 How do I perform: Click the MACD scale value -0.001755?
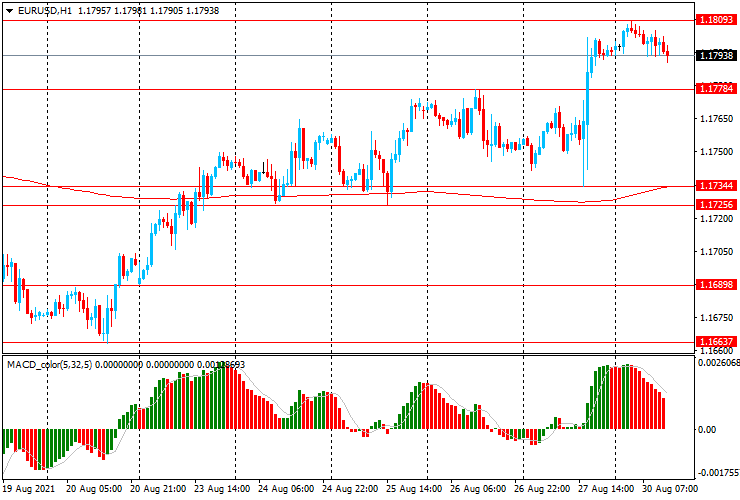(x=718, y=473)
